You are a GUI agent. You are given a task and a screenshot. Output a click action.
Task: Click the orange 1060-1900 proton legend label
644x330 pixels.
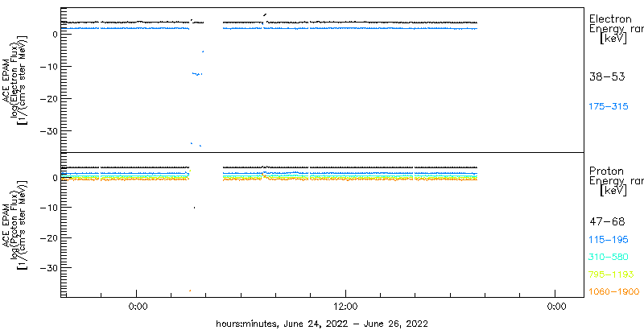(x=614, y=292)
